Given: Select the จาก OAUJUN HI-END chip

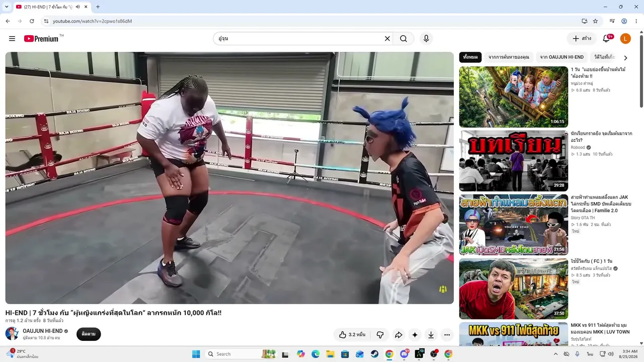Looking at the screenshot, I should [562, 57].
